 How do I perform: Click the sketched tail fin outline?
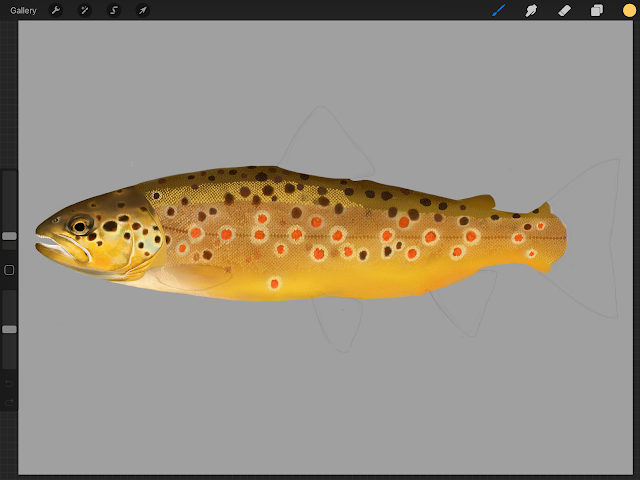(x=588, y=239)
